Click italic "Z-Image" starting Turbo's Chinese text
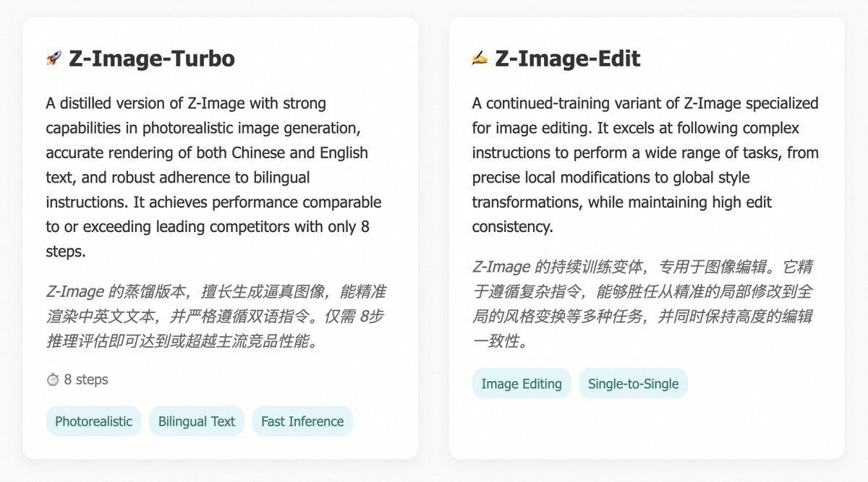Viewport: 868px width, 482px height. click(x=75, y=293)
